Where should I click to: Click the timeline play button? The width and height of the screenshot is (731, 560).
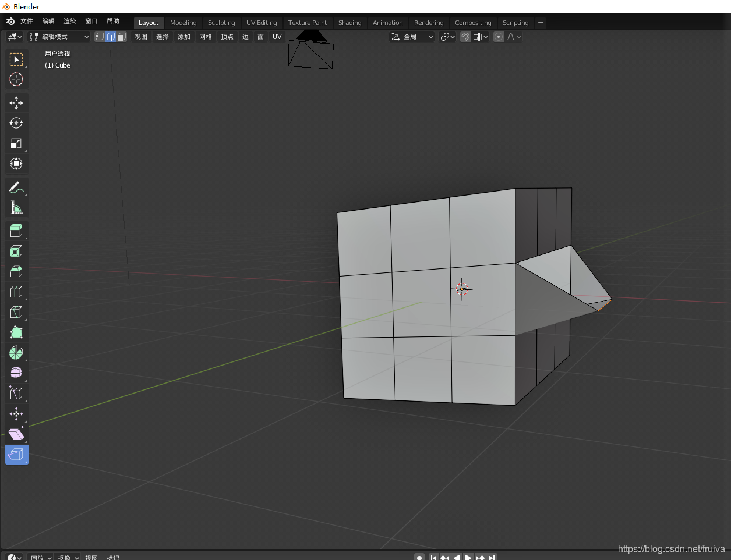468,557
